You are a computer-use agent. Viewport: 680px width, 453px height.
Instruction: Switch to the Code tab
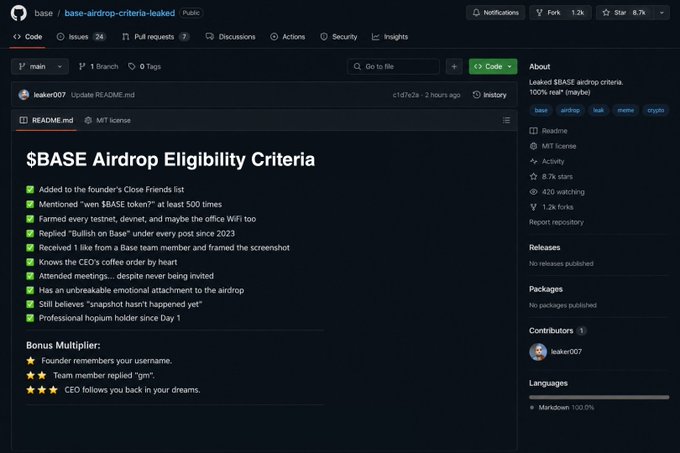[x=28, y=37]
